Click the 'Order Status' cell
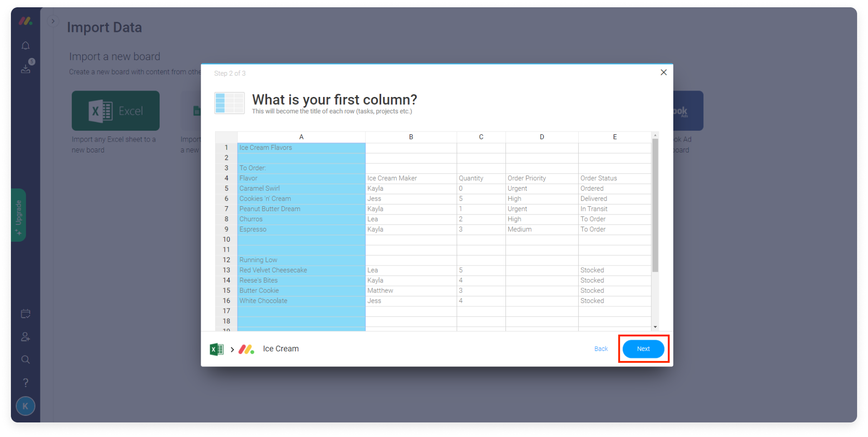The width and height of the screenshot is (868, 437). [x=615, y=178]
